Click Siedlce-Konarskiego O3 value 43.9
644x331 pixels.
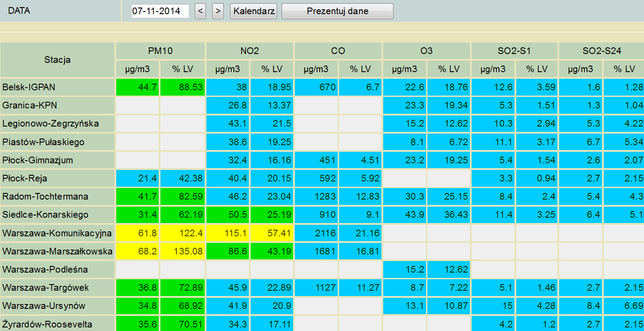click(x=404, y=215)
